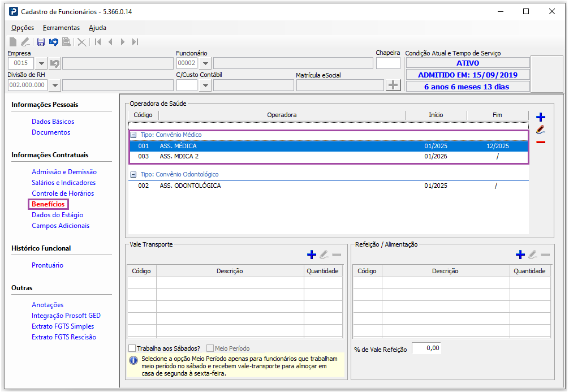The height and width of the screenshot is (392, 569).
Task: Add a new Operadora de Saúde entry
Action: click(541, 117)
